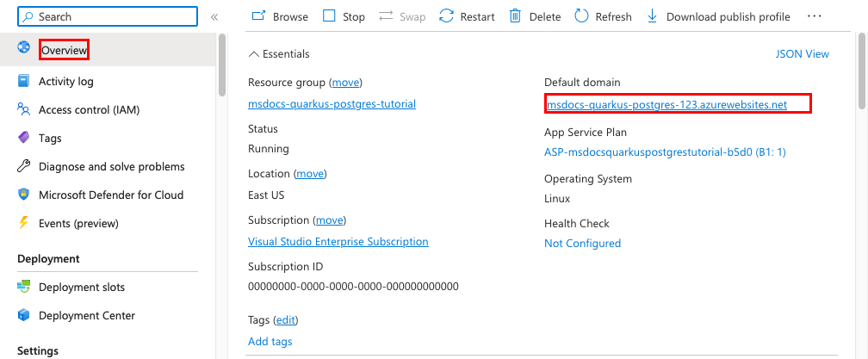Click the Running status text
This screenshot has height=359, width=868.
[269, 149]
